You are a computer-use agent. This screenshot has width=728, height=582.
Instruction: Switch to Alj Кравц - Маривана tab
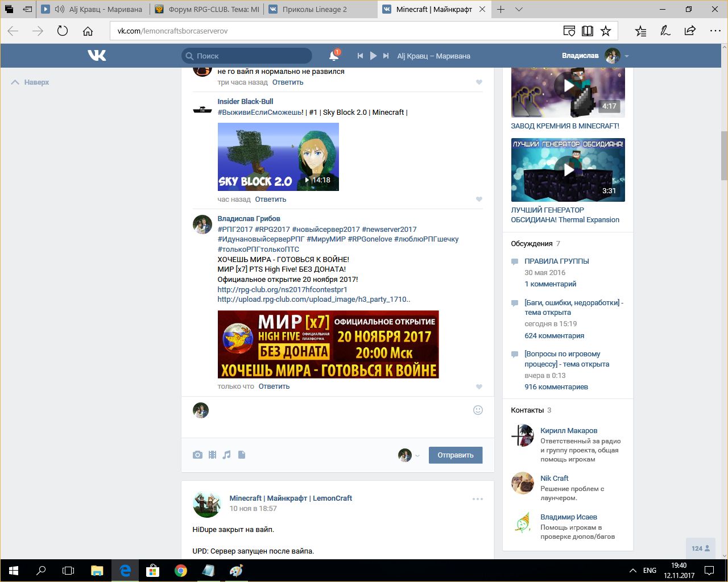93,9
